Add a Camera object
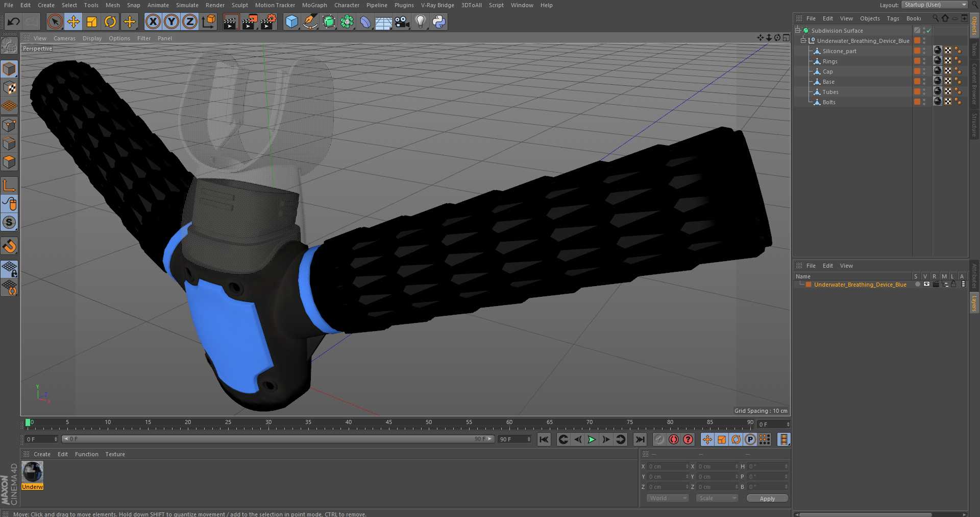980x517 pixels. [402, 21]
